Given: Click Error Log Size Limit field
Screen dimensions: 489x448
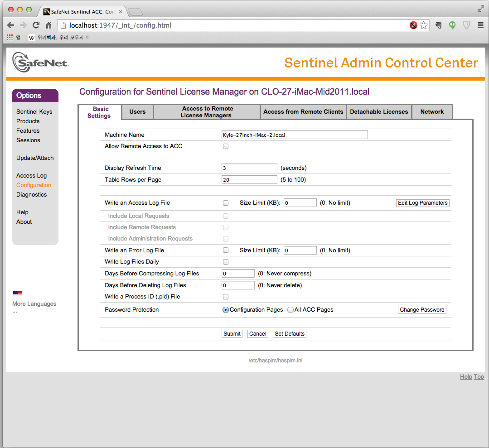Looking at the screenshot, I should 300,250.
